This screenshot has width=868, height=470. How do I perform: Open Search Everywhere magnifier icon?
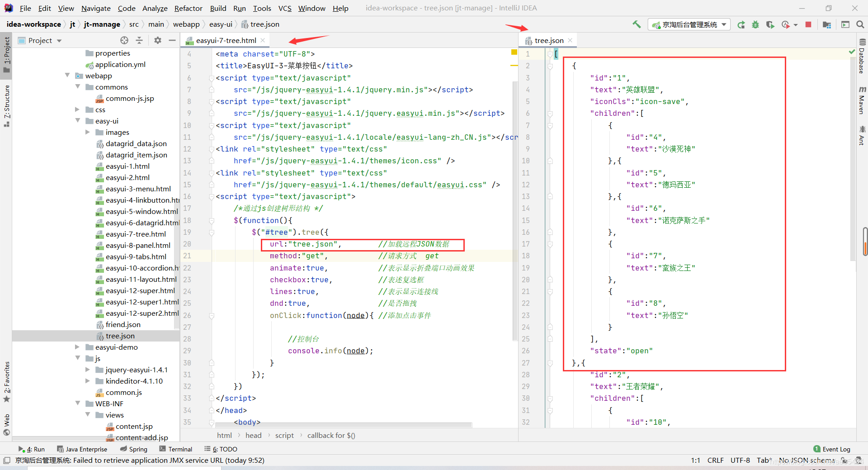860,24
